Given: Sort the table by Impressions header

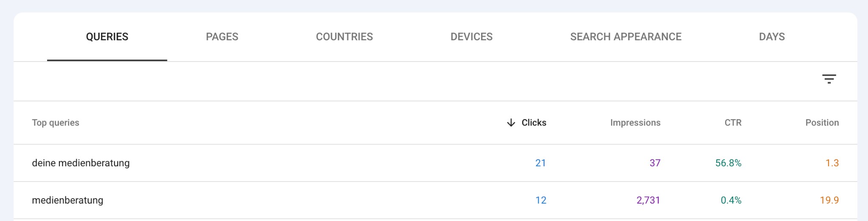Looking at the screenshot, I should (x=635, y=123).
